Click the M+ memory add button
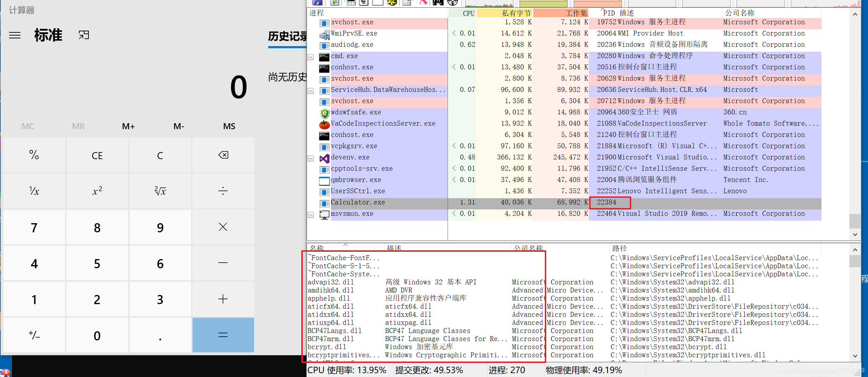Screen dimensions: 868x377 point(129,126)
